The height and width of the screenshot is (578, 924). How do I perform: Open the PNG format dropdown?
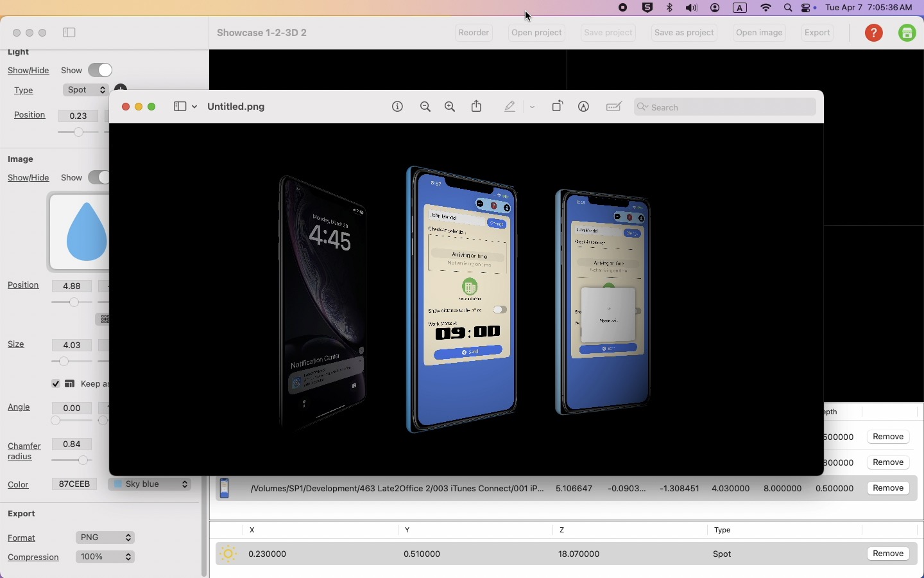[x=106, y=538]
